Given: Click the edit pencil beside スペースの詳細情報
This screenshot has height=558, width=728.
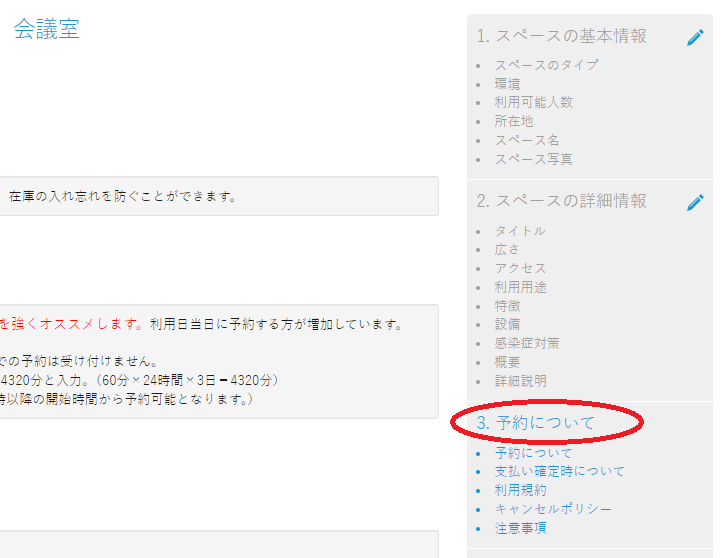Looking at the screenshot, I should click(695, 202).
